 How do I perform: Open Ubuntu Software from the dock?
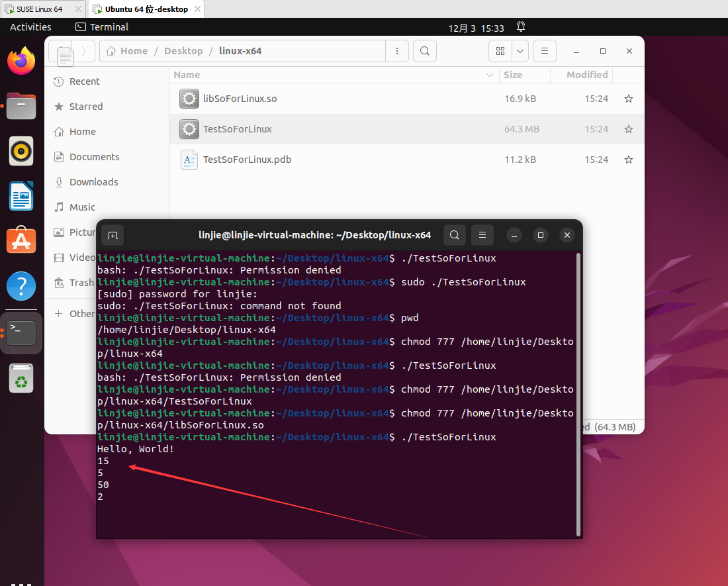(21, 240)
